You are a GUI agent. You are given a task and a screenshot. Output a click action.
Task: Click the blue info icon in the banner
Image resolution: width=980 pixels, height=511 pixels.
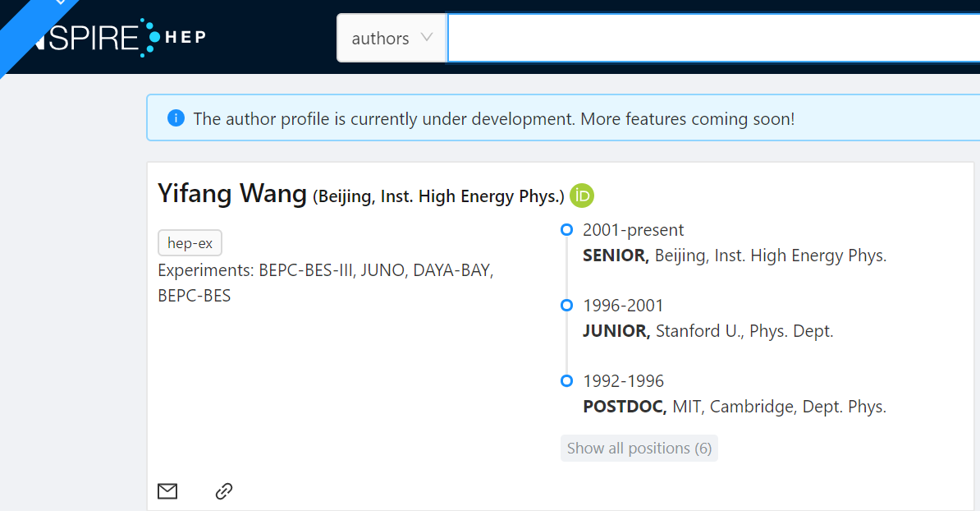[176, 117]
